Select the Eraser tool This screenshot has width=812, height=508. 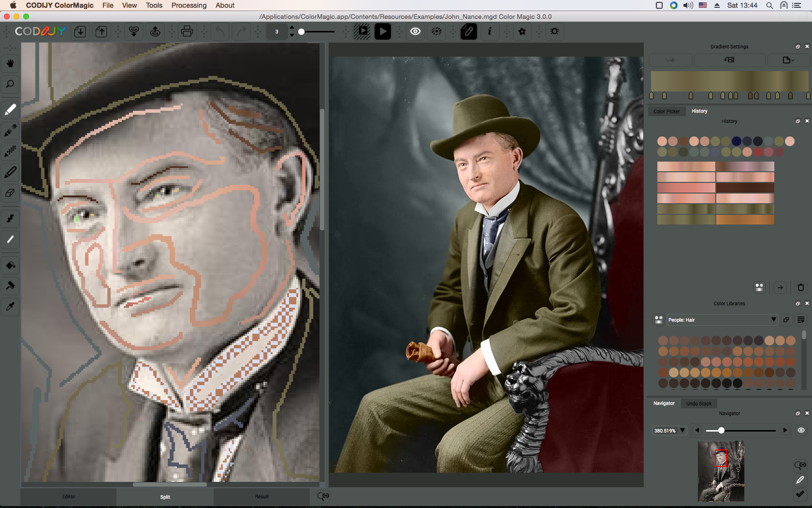tap(10, 193)
